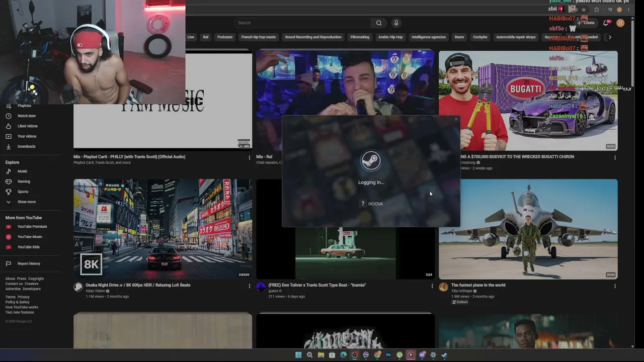Switch to Photoshop in the taskbar
Viewport: 644px width, 362px height.
pyautogui.click(x=388, y=355)
